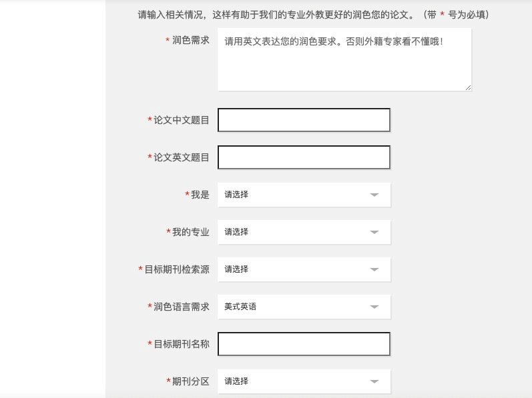Click the 润色语言需求 label text
Viewport: 532px width, 398px height.
coord(181,307)
